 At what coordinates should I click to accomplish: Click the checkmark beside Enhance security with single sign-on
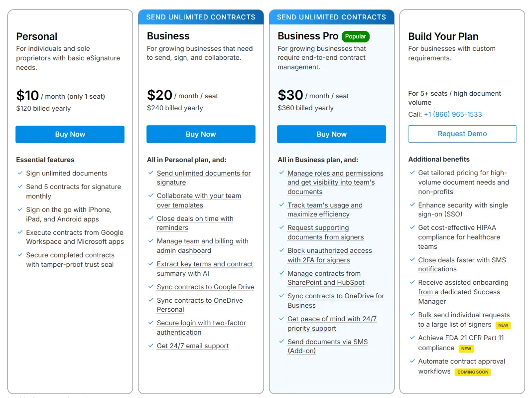412,205
